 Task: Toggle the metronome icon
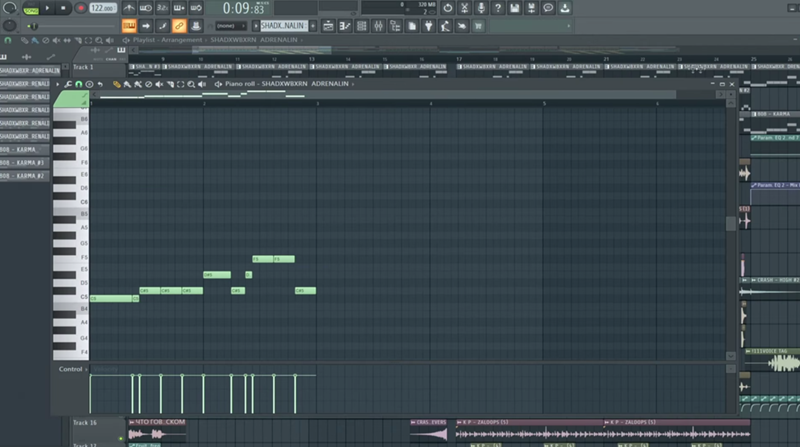pos(129,8)
